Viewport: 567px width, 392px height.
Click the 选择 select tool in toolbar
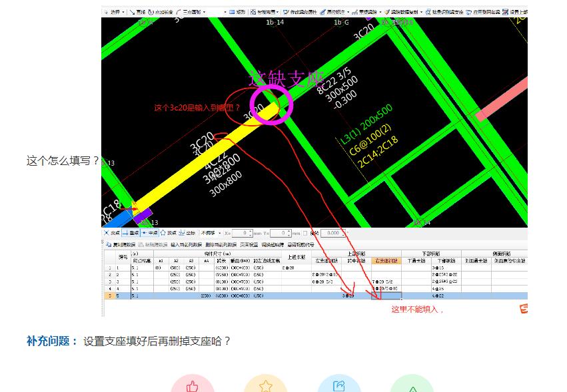115,12
